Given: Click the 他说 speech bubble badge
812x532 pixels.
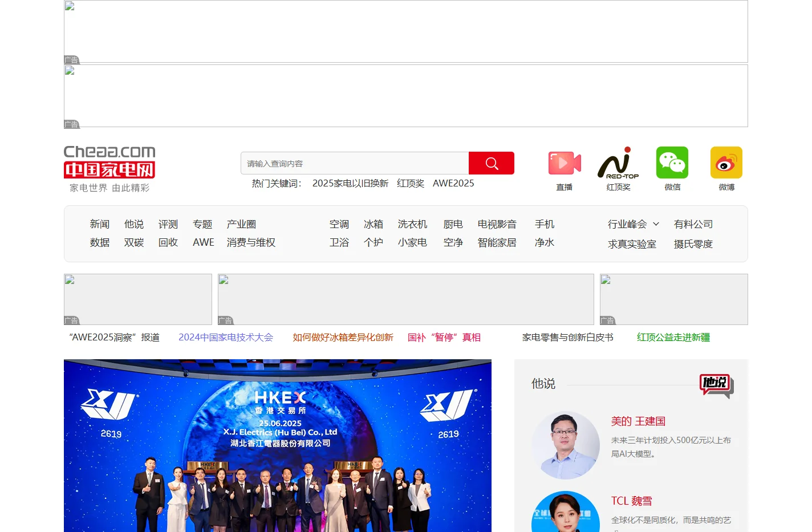Looking at the screenshot, I should [717, 386].
